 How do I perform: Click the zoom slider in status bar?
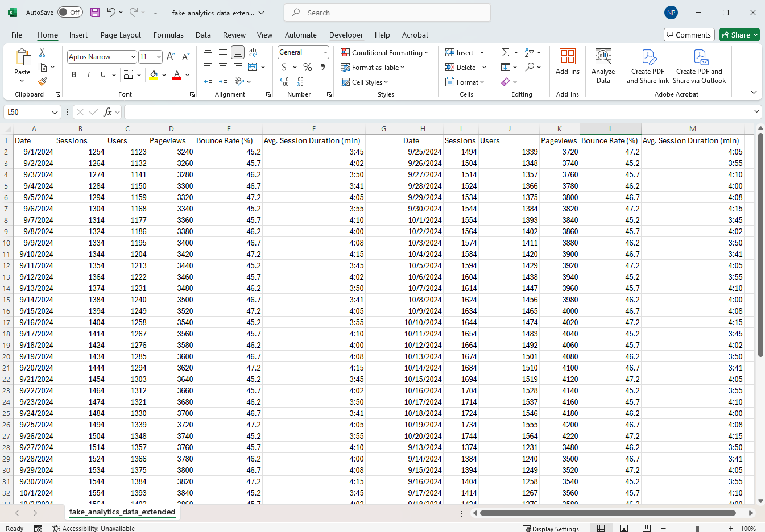pos(697,529)
